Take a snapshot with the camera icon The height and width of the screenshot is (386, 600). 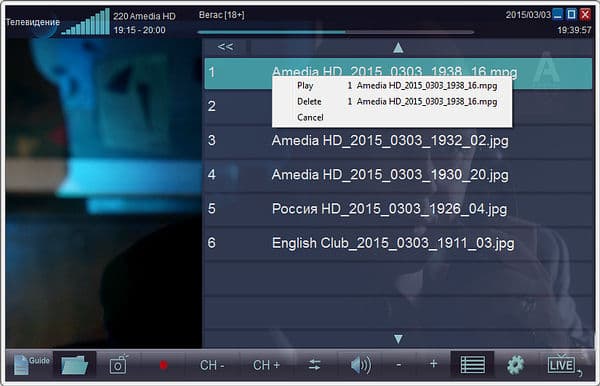pyautogui.click(x=119, y=365)
